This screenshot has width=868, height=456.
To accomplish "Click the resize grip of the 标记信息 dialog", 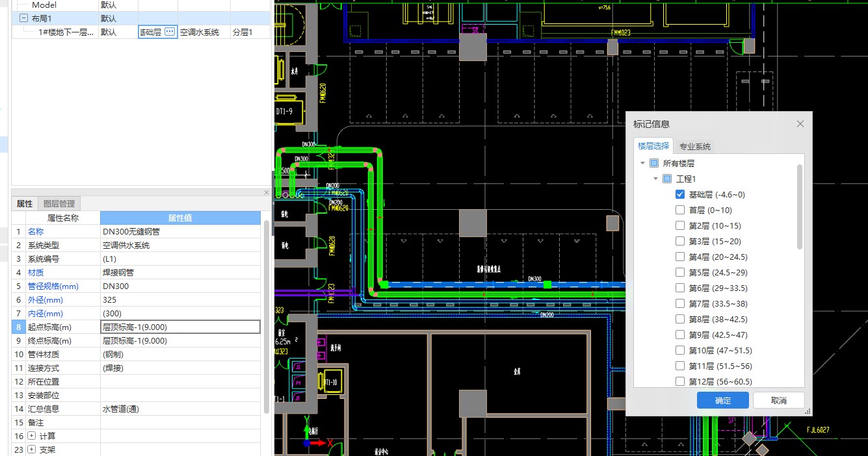I will click(808, 411).
